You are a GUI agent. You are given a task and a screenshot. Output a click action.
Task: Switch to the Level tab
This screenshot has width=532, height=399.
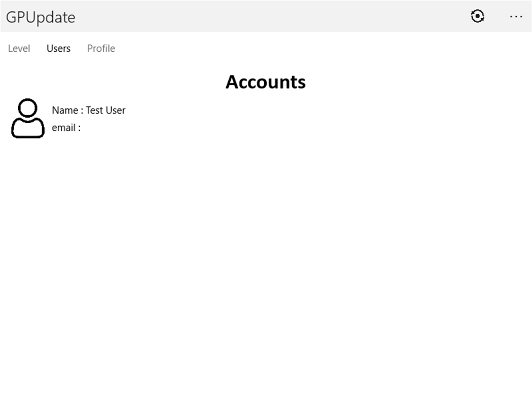(19, 48)
